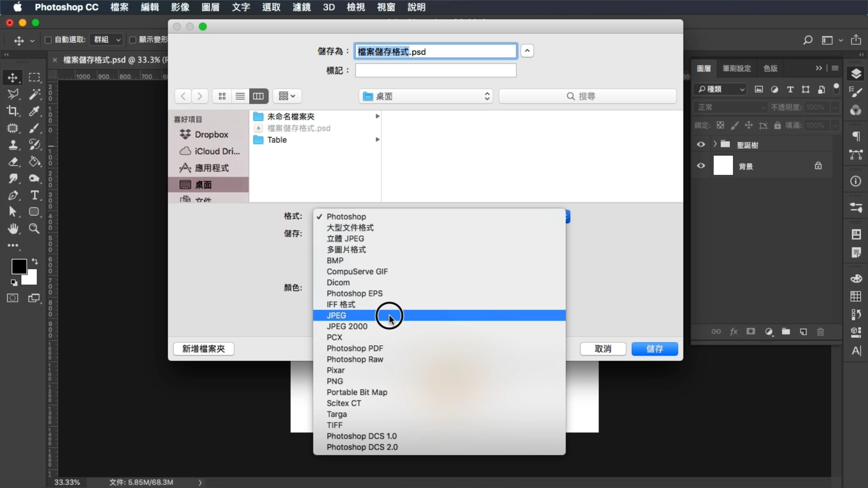Select the Move tool
This screenshot has height=488, width=868.
13,78
